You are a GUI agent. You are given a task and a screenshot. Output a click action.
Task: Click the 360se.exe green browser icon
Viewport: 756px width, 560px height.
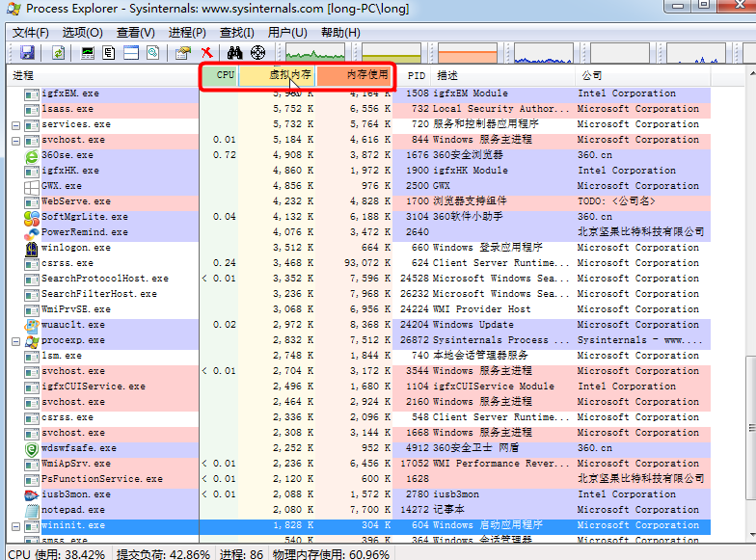coord(32,156)
